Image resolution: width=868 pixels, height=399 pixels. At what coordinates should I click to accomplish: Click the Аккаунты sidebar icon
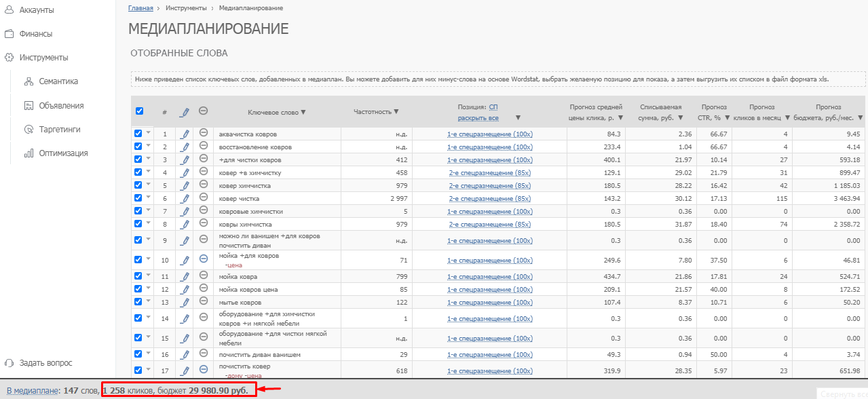(10, 10)
